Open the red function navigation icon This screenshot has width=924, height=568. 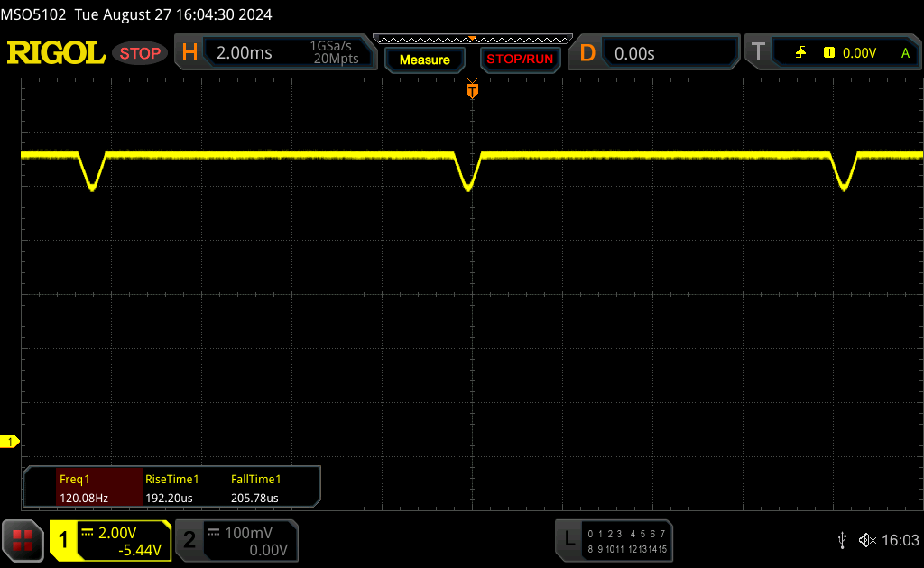[x=23, y=540]
